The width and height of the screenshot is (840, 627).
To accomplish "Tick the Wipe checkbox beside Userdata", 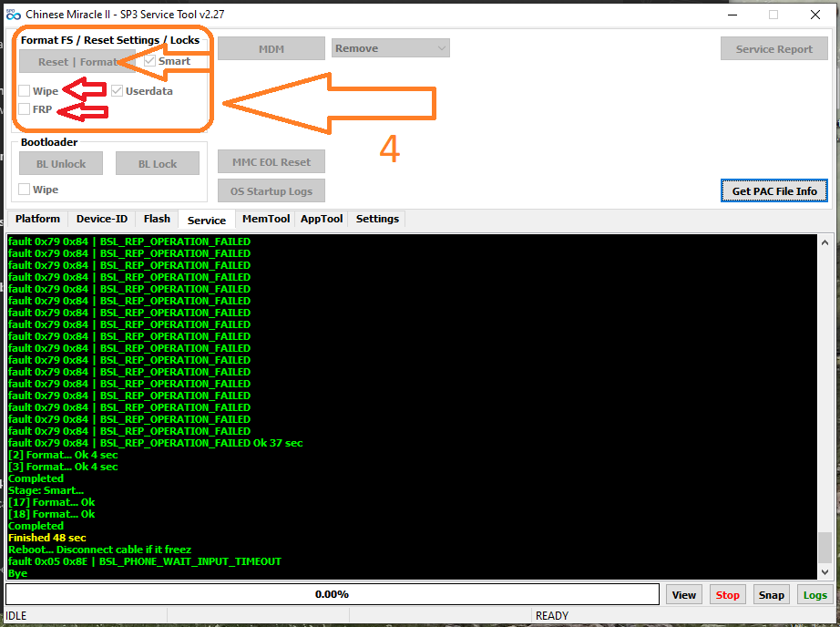I will [24, 90].
